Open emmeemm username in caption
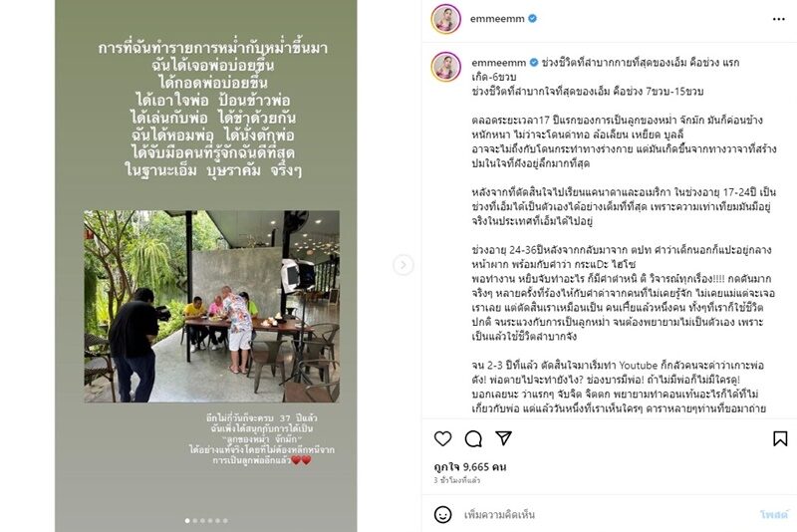This screenshot has height=532, width=797. (499, 63)
